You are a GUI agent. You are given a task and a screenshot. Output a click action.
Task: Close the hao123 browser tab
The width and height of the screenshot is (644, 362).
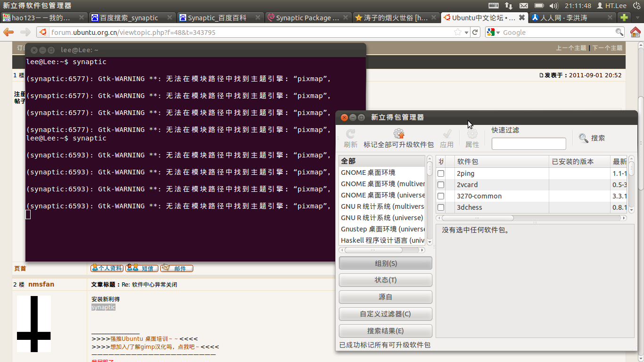point(82,17)
